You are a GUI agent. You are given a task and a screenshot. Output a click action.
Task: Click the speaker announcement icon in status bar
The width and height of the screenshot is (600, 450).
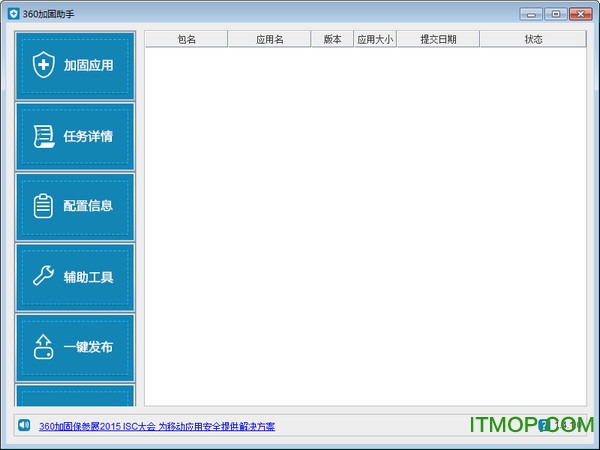pyautogui.click(x=24, y=425)
